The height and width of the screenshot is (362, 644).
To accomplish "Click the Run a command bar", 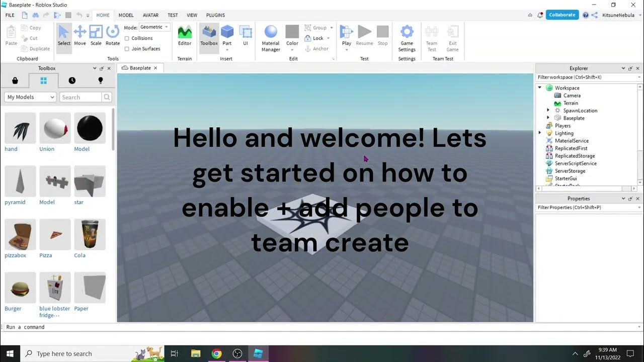I will pyautogui.click(x=322, y=327).
